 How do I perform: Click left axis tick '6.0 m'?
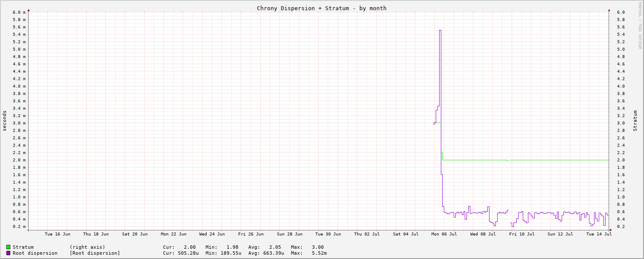point(19,12)
